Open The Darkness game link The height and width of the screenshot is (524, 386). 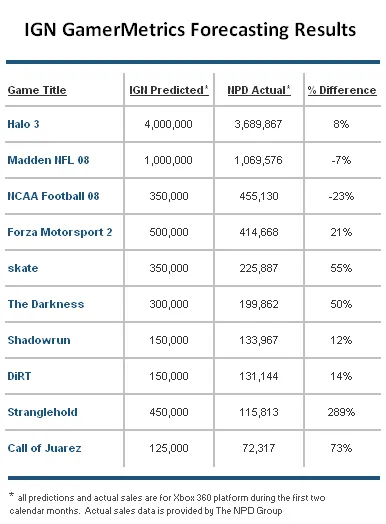tap(46, 304)
